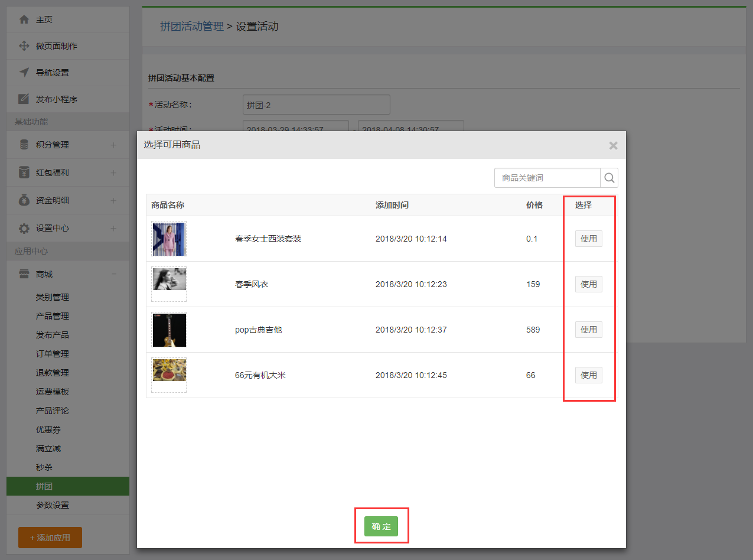The width and height of the screenshot is (753, 560).
Task: Click the 设置中心 gear icon
Action: [24, 228]
